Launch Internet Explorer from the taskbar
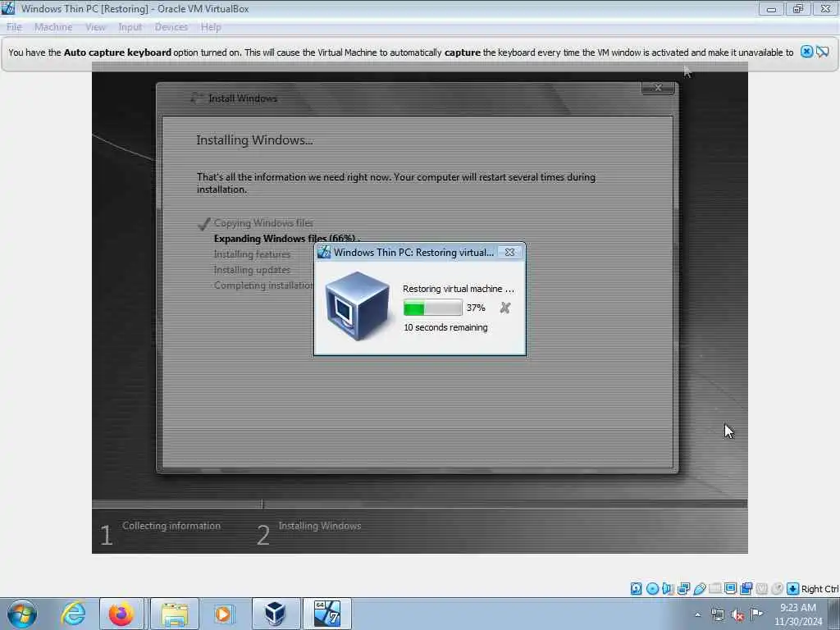840x630 pixels. coord(73,614)
